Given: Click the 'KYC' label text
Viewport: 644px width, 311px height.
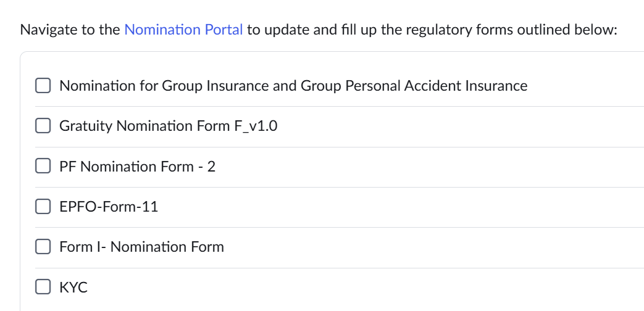Looking at the screenshot, I should pyautogui.click(x=73, y=288).
